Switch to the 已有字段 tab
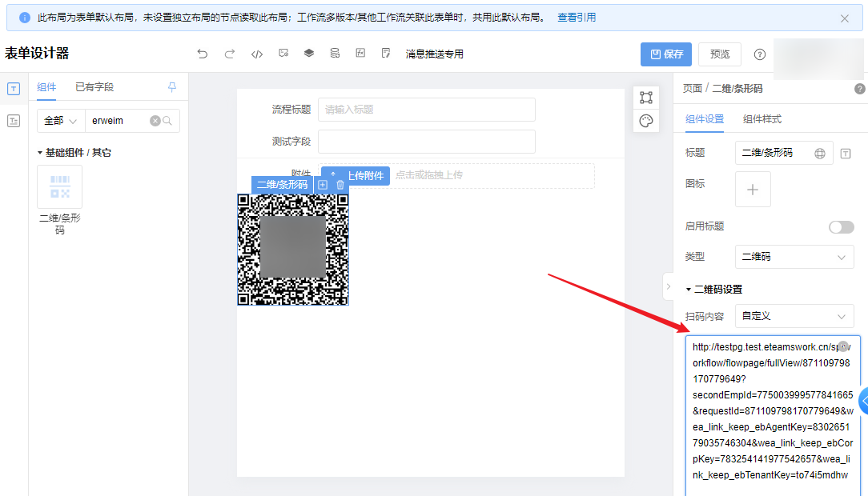This screenshot has width=868, height=496. tap(94, 87)
